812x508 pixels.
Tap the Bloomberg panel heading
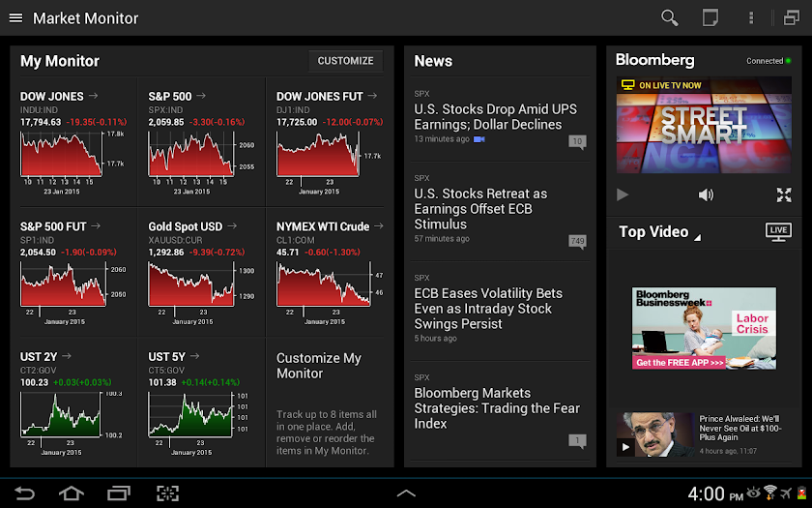click(654, 60)
